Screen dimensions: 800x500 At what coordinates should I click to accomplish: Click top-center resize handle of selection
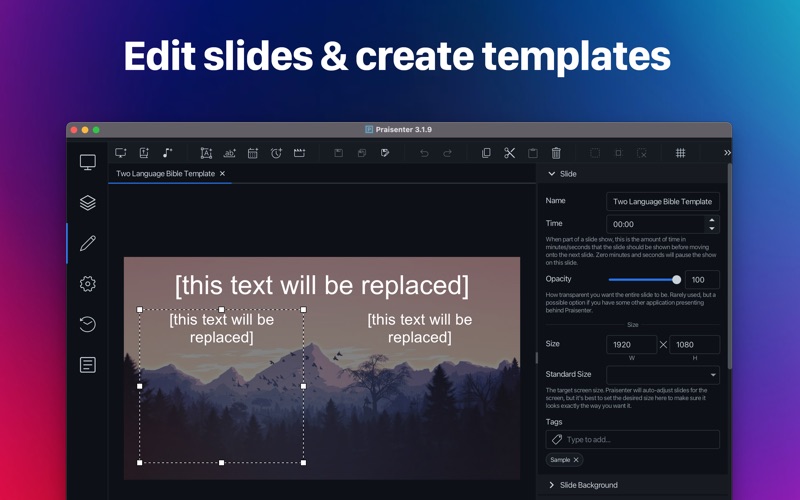coord(221,309)
